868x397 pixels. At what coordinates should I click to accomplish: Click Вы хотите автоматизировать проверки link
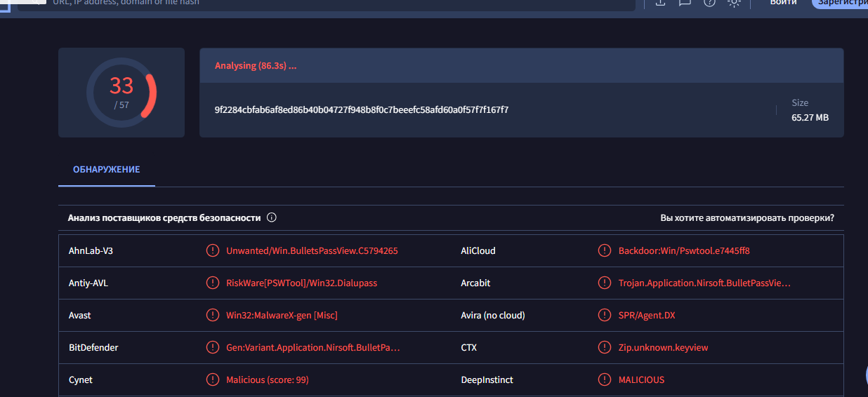747,217
